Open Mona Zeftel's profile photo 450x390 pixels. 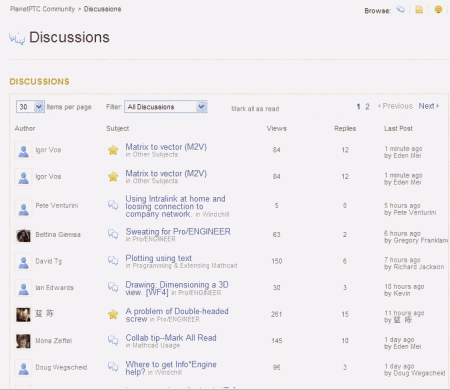coord(23,341)
